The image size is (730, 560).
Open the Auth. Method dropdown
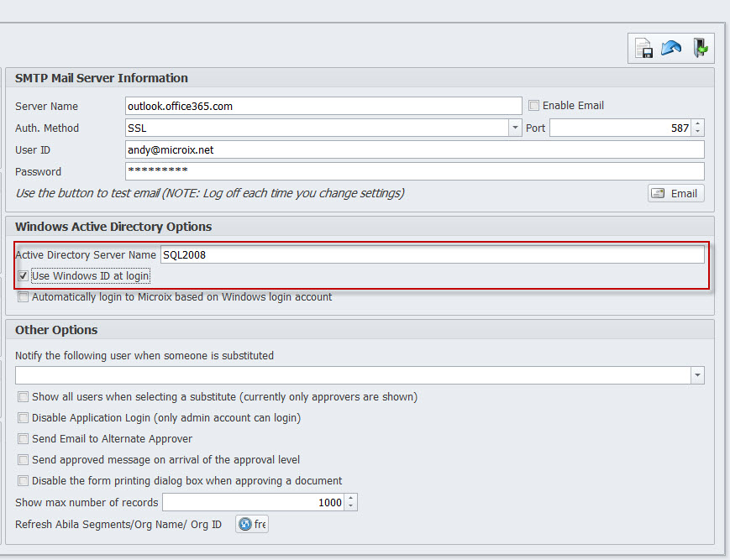coord(515,128)
